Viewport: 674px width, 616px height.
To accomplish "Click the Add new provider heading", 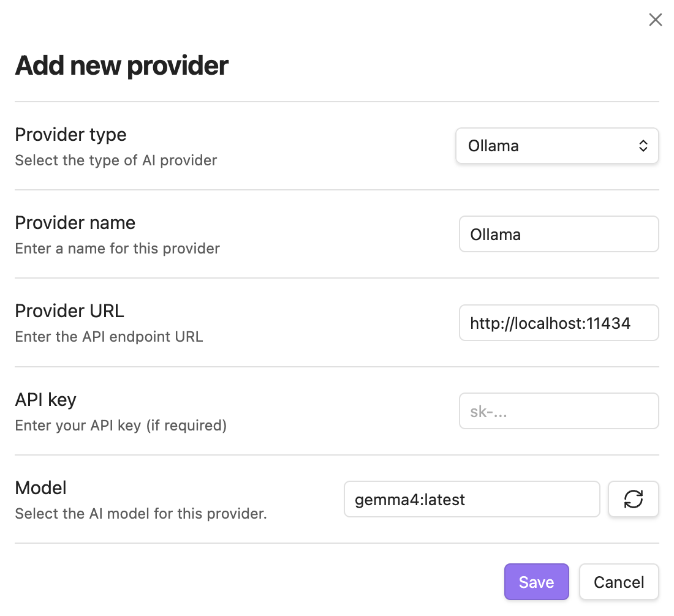I will point(121,66).
